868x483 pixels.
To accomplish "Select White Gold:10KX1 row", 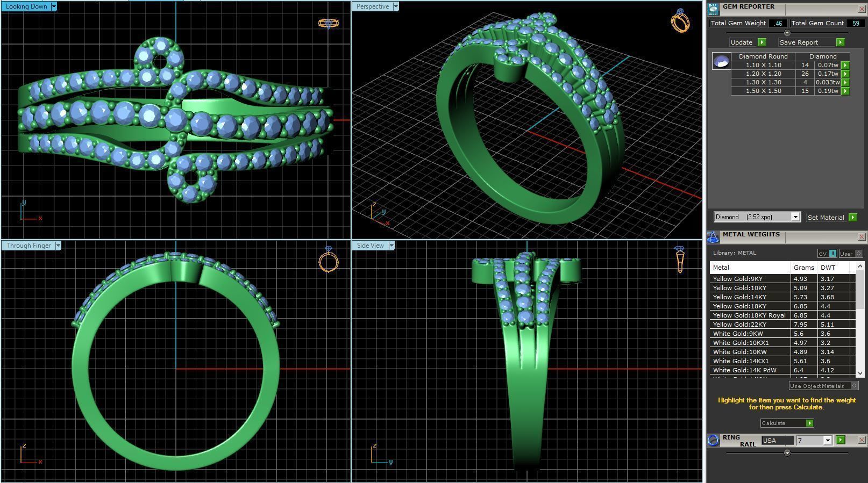I will [x=782, y=343].
